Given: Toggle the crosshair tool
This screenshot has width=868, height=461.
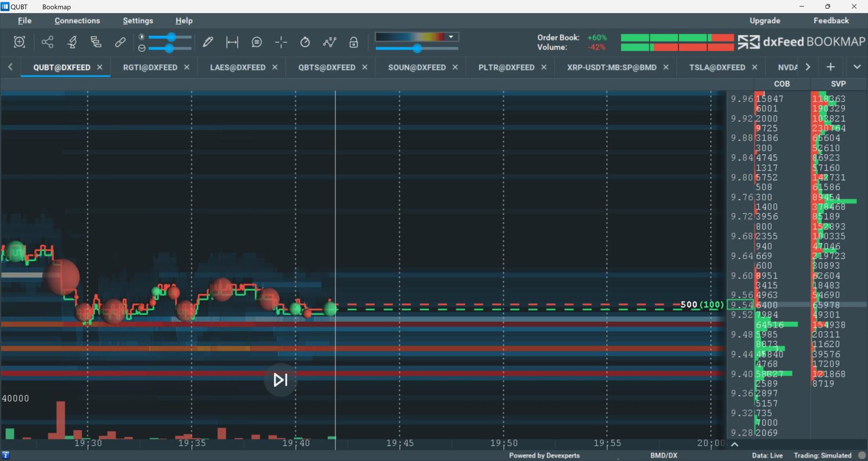Looking at the screenshot, I should point(281,42).
